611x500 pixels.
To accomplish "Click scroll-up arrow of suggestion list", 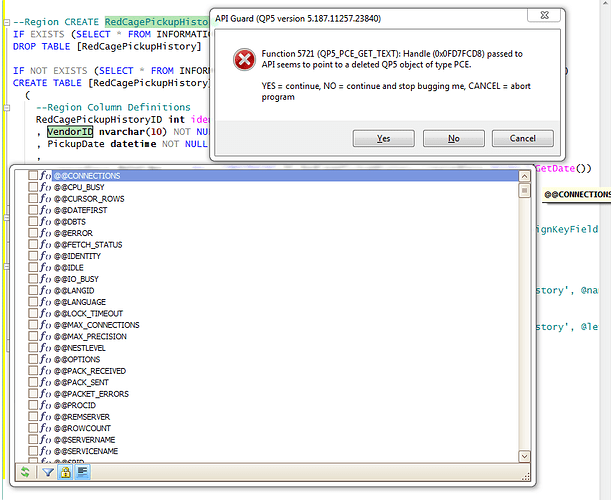I will tap(524, 176).
